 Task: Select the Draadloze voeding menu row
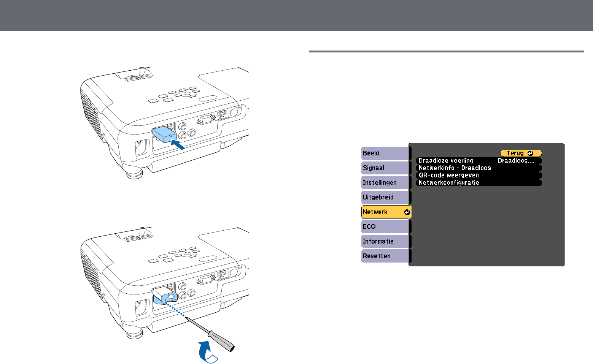[479, 161]
